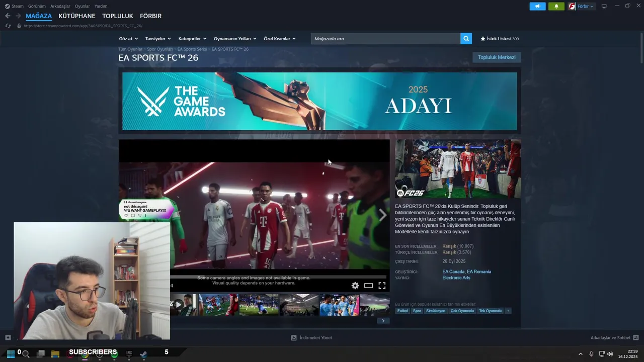This screenshot has width=644, height=362.
Task: Expand the Göz at dropdown
Action: pos(128,39)
